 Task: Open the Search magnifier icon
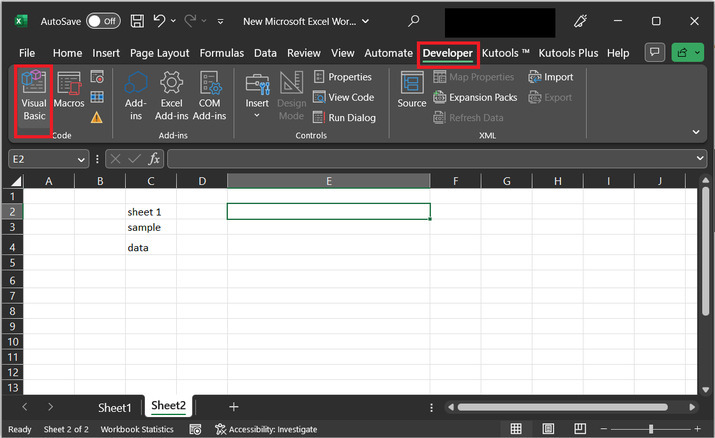pos(414,20)
